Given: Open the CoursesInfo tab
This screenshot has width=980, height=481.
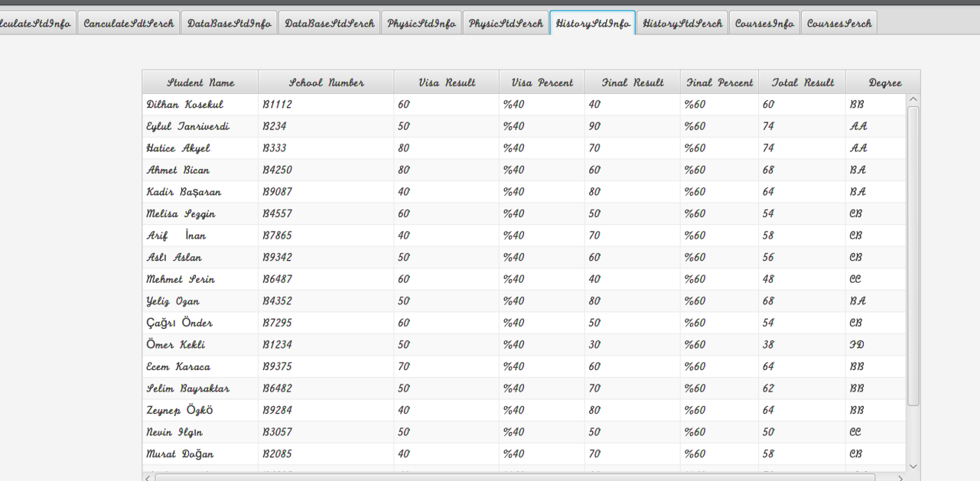Looking at the screenshot, I should tap(764, 23).
